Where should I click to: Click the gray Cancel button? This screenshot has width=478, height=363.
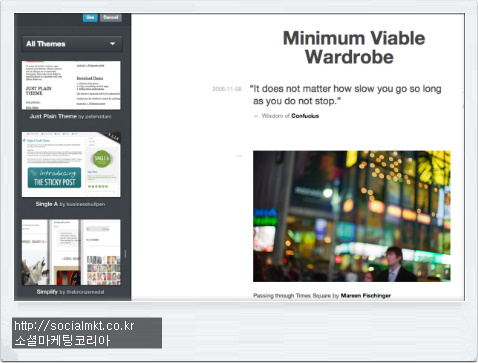tap(111, 17)
